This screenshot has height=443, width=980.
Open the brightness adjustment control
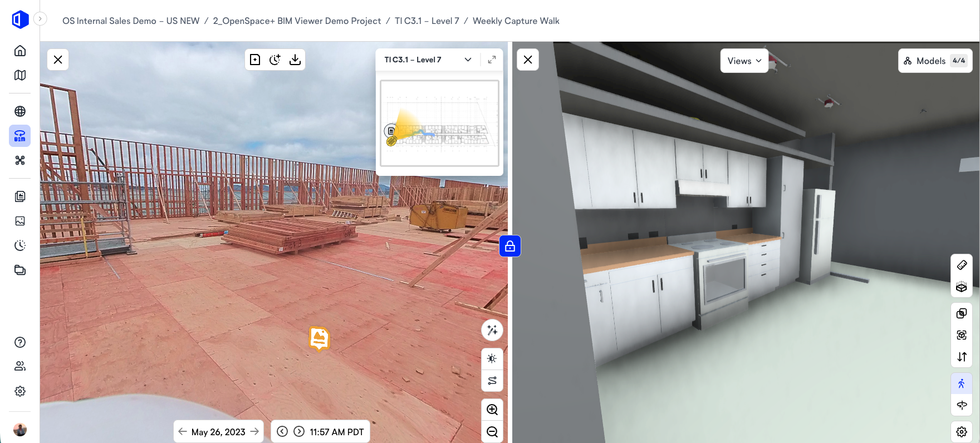point(492,359)
